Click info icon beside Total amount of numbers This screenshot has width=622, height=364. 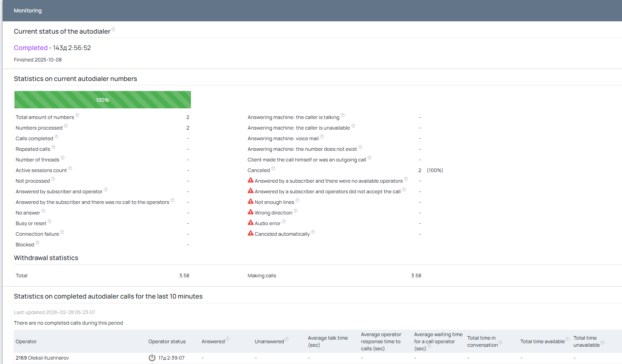(77, 115)
